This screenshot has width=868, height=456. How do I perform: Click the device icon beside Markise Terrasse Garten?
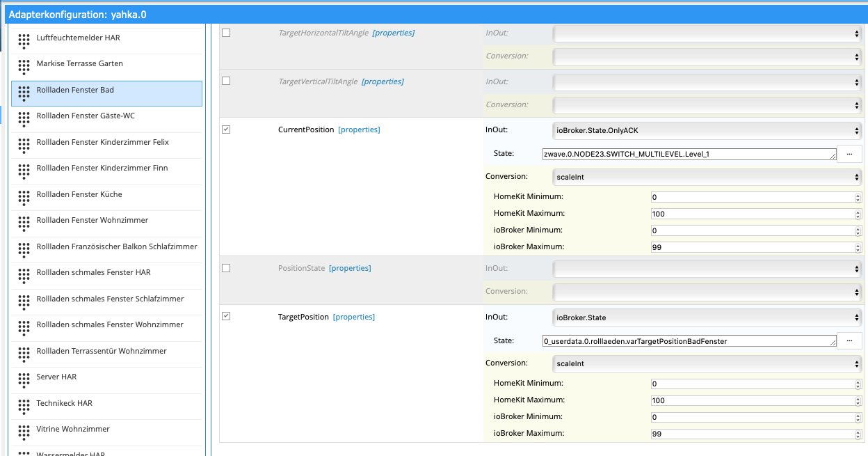24,67
